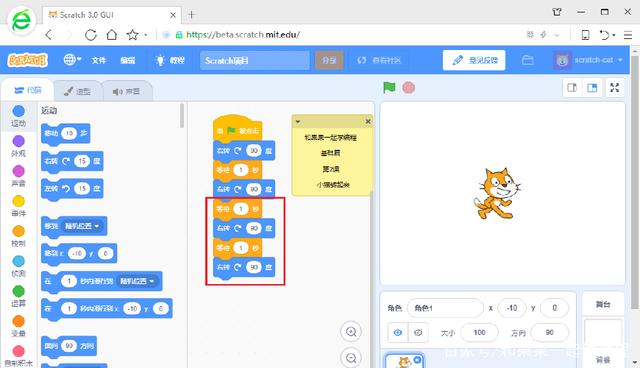Select the Variables blocks category
The height and width of the screenshot is (368, 640).
click(18, 327)
